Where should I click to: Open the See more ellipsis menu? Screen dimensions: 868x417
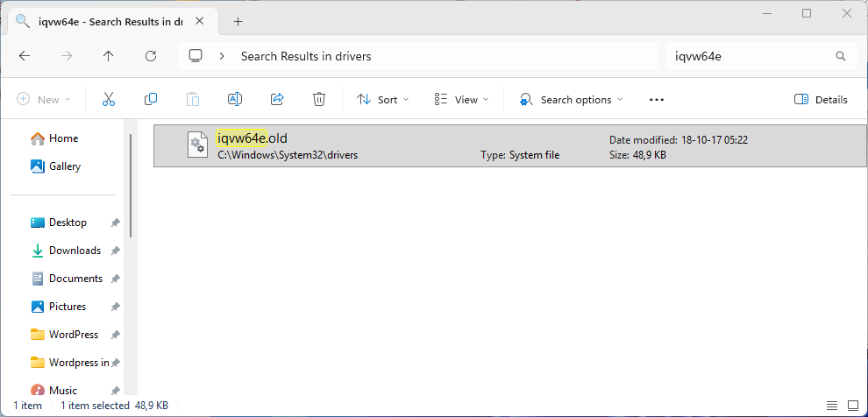(x=657, y=100)
